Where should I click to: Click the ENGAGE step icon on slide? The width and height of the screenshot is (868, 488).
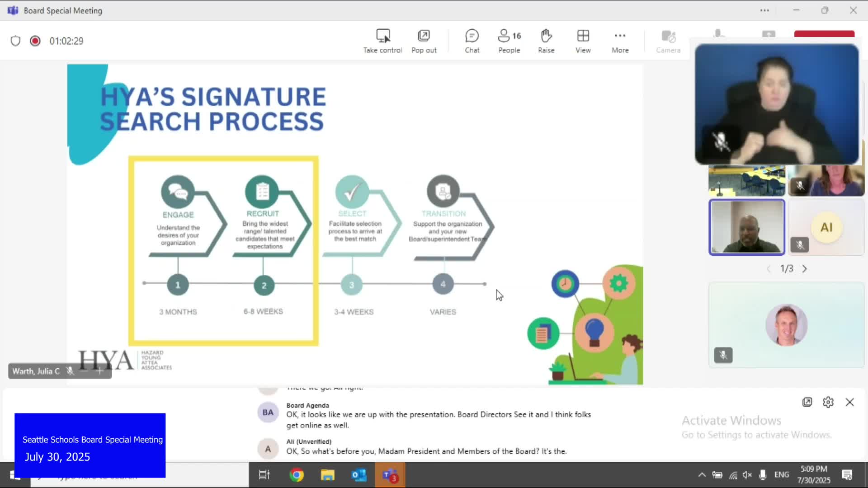(178, 192)
